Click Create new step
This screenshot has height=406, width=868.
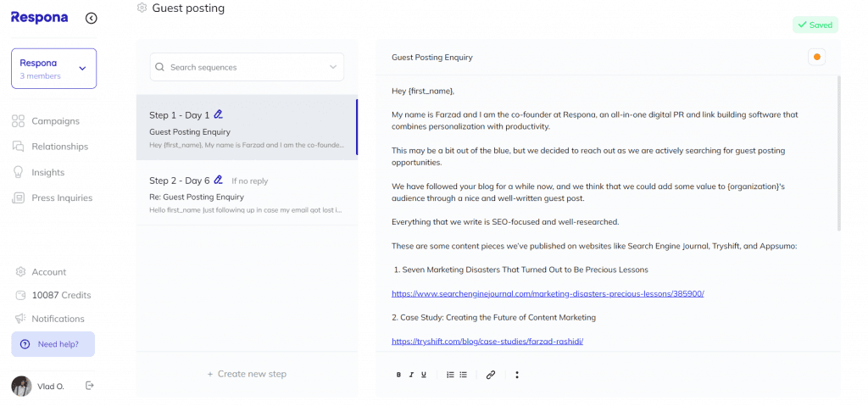(x=247, y=374)
